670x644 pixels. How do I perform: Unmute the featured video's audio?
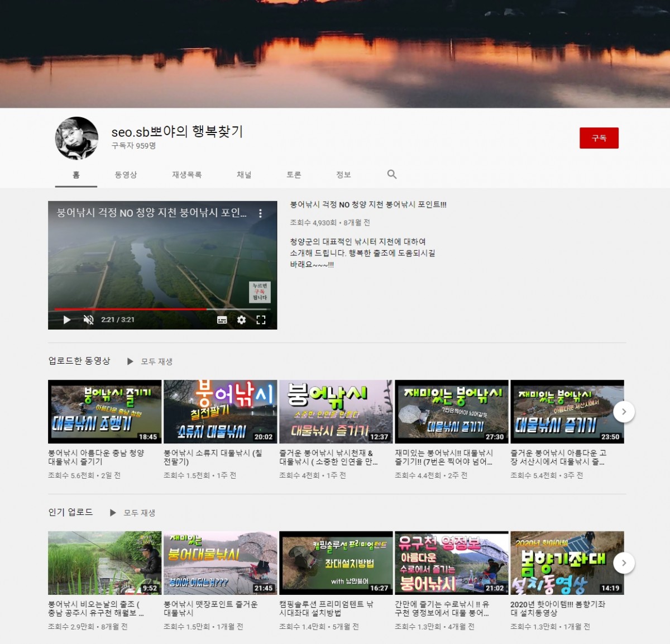88,320
